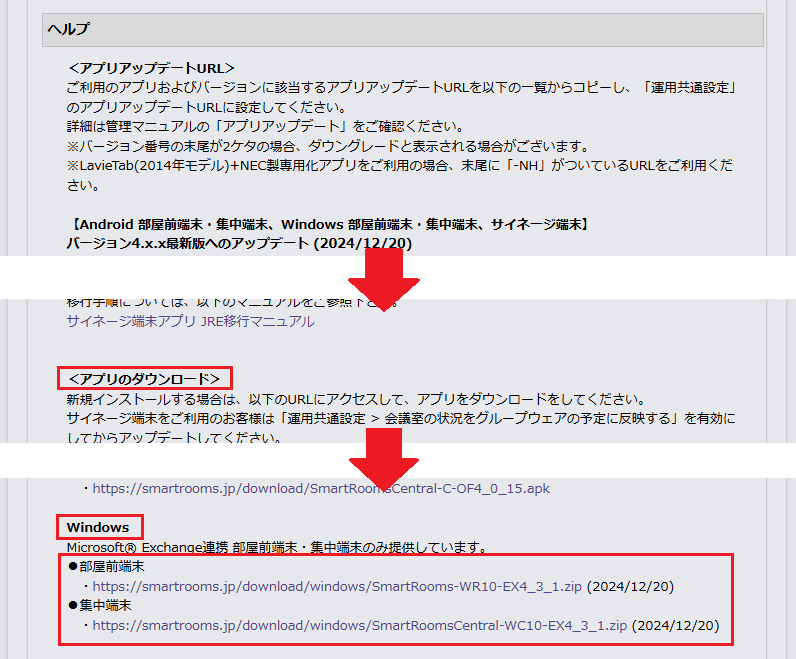Open the サイネージ端末アプリ JRE移行マニュアル link
The image size is (796, 659).
point(190,321)
